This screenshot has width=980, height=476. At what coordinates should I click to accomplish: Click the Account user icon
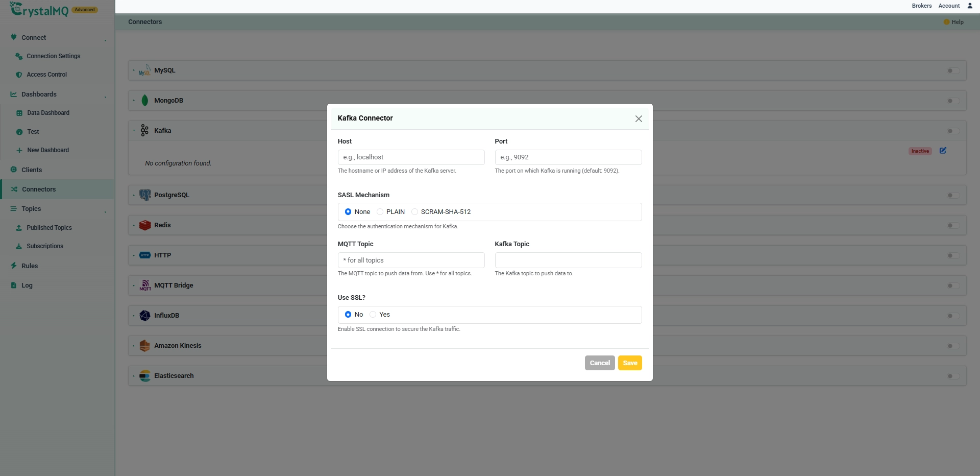point(970,6)
